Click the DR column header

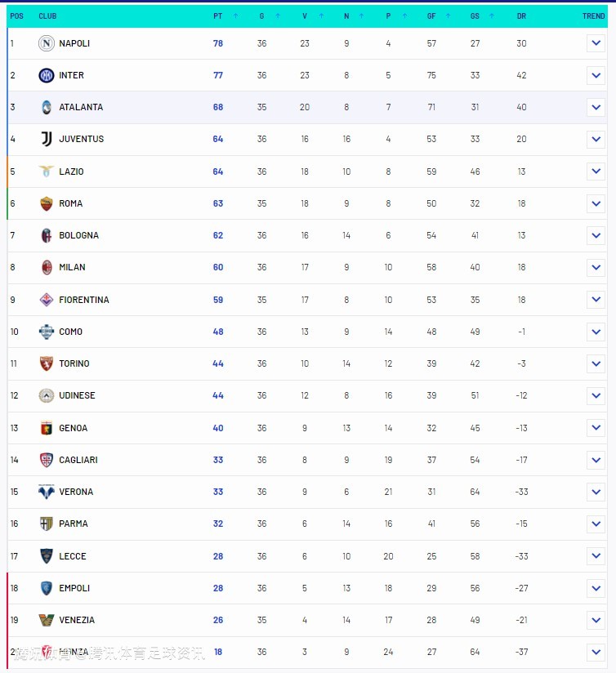point(521,16)
